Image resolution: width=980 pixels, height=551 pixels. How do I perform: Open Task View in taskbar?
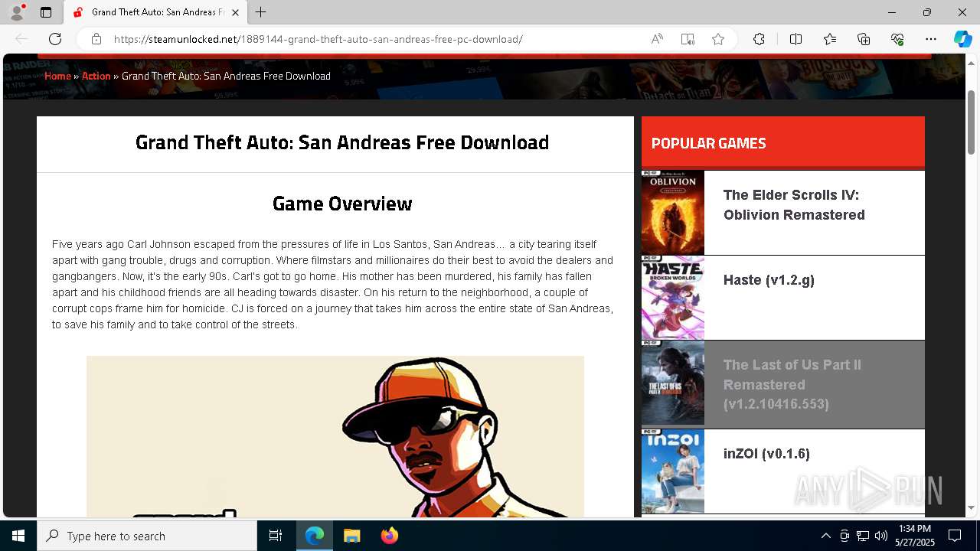point(276,536)
